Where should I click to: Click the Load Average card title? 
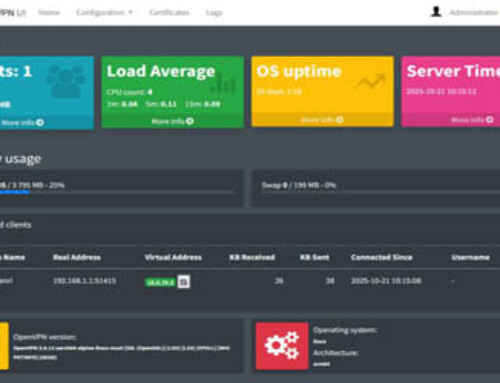161,72
